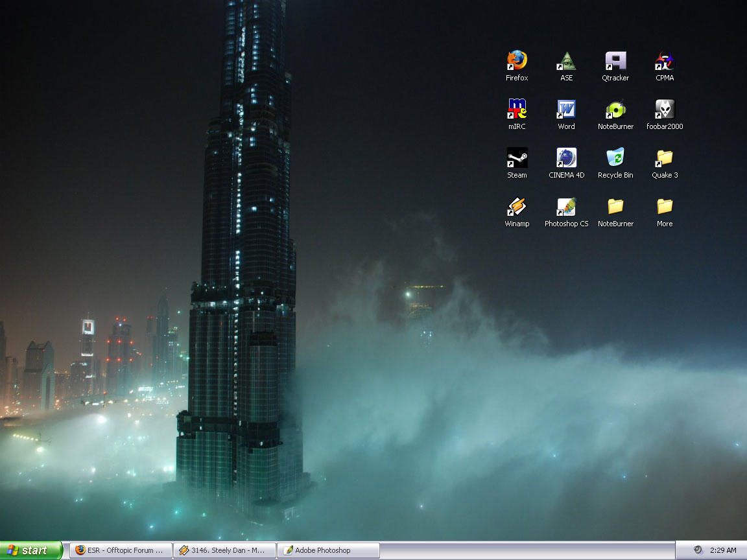The height and width of the screenshot is (560, 747).
Task: Click the CINEMA 4D icon
Action: [566, 158]
